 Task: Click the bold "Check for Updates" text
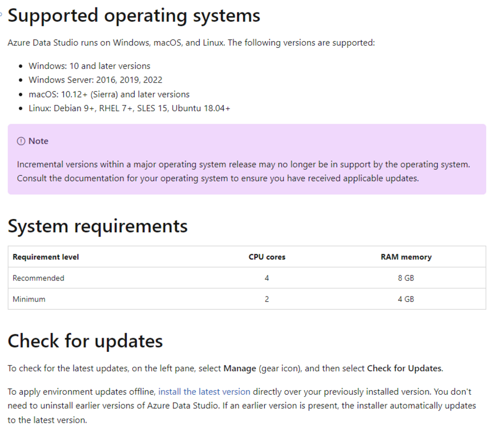(x=404, y=368)
